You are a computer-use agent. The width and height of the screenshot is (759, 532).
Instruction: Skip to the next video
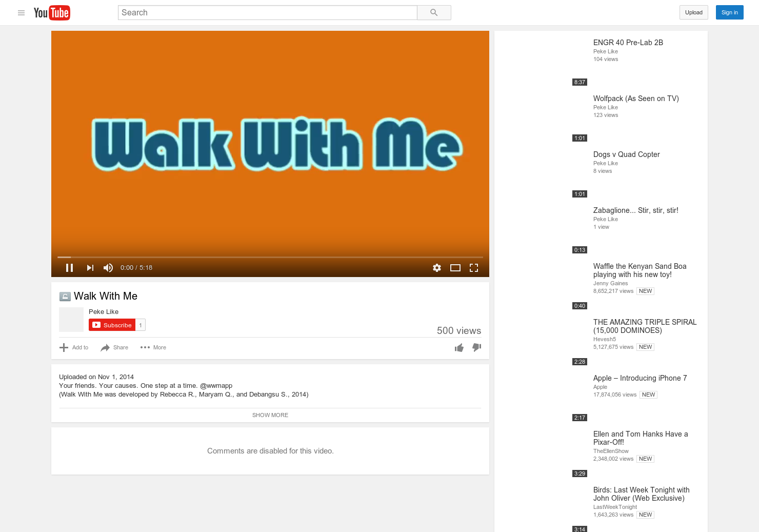click(90, 267)
